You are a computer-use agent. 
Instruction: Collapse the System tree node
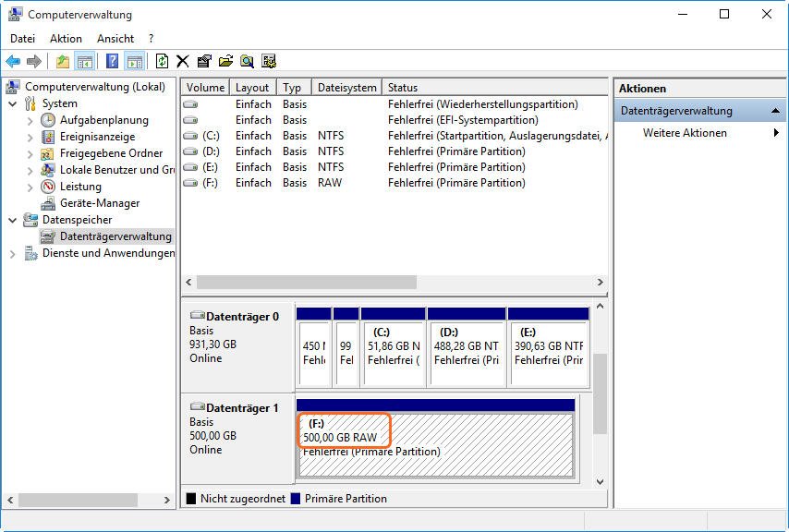(x=13, y=104)
